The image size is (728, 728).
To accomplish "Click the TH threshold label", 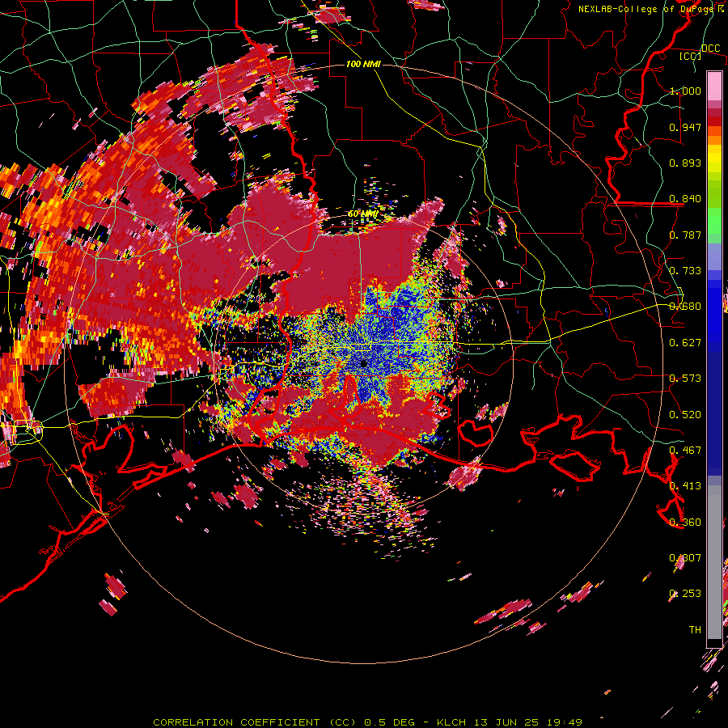I will coord(695,630).
